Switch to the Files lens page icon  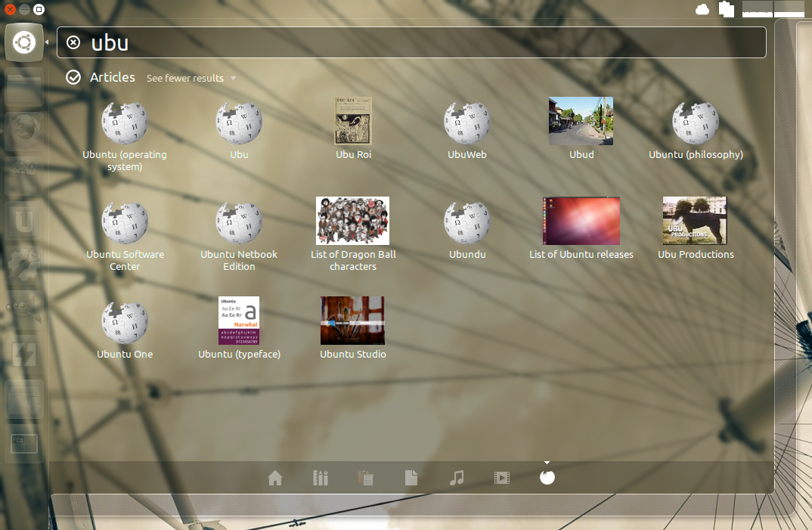(411, 478)
